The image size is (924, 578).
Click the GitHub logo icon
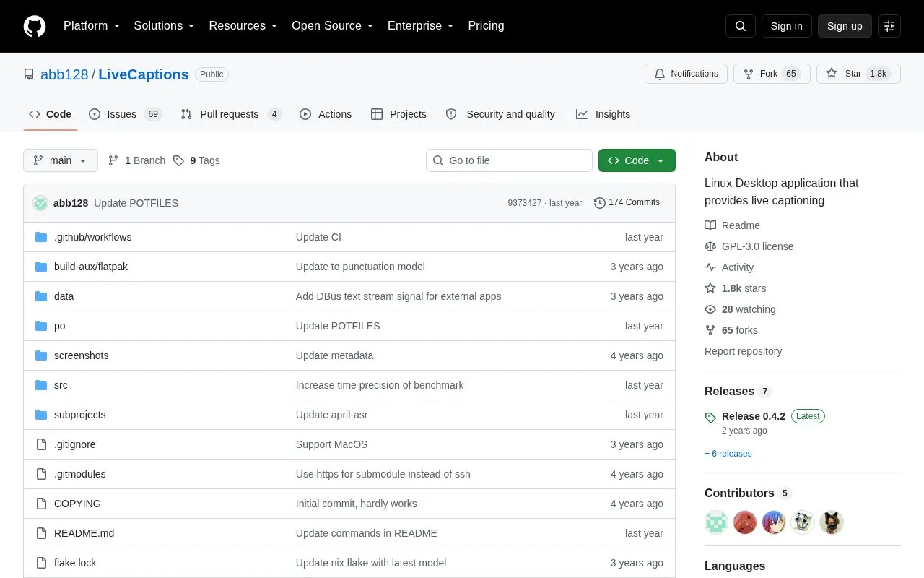pos(35,26)
